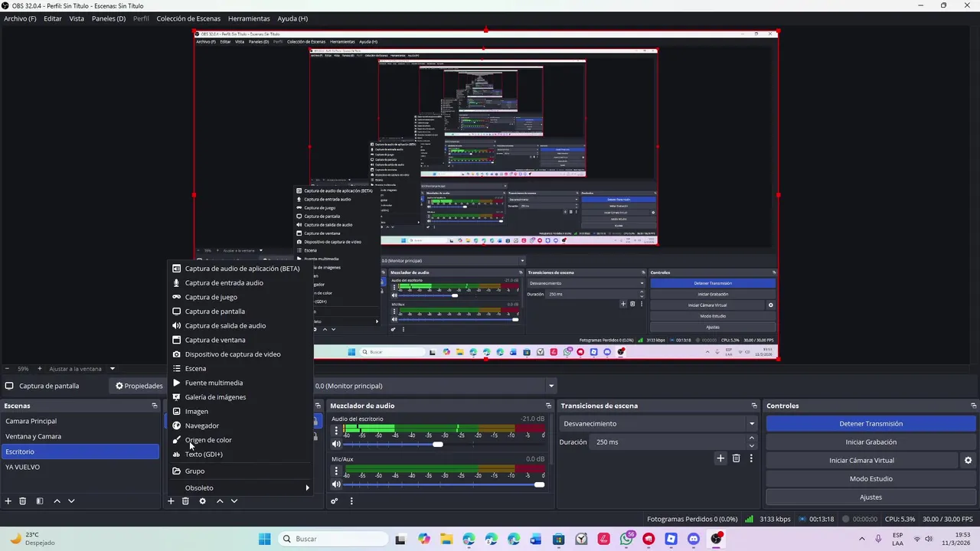Pop out the Mezclador de audio panel
The image size is (980, 551).
click(548, 406)
